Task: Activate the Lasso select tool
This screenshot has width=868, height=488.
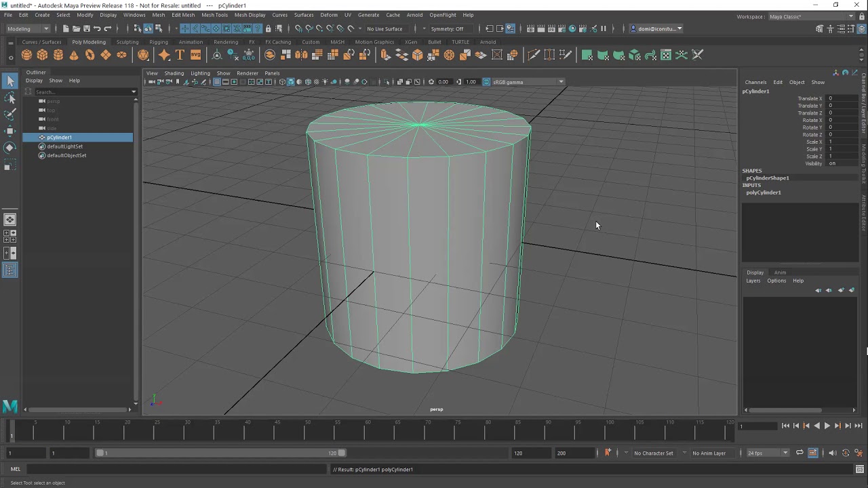Action: tap(9, 98)
